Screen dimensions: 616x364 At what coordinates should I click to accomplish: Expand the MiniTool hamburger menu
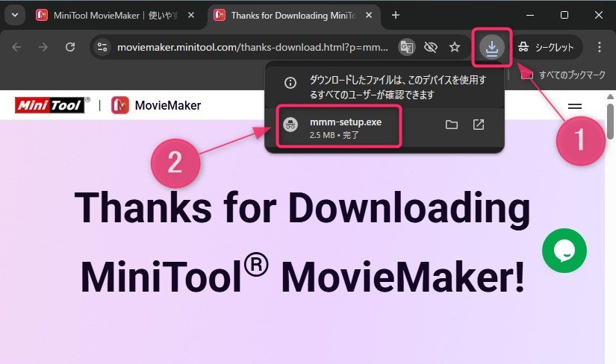click(576, 106)
